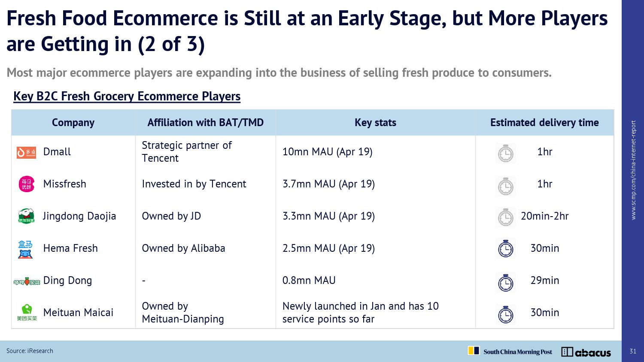Viewport: 644px width, 362px height.
Task: Click the Key B2C Fresh Grocery heading
Action: 127,96
